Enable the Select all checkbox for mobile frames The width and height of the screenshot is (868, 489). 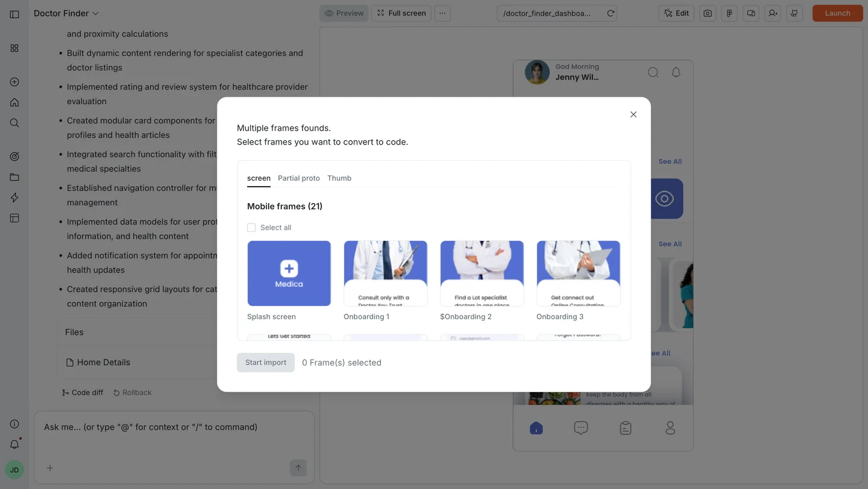pyautogui.click(x=251, y=227)
